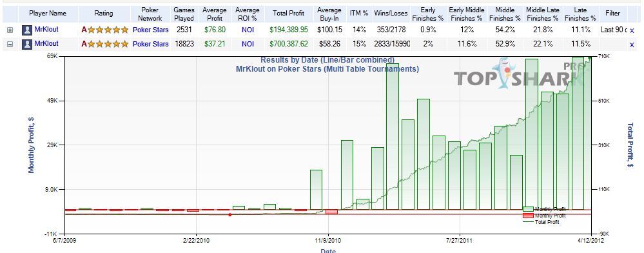Sort by Games Played column header

click(x=184, y=14)
